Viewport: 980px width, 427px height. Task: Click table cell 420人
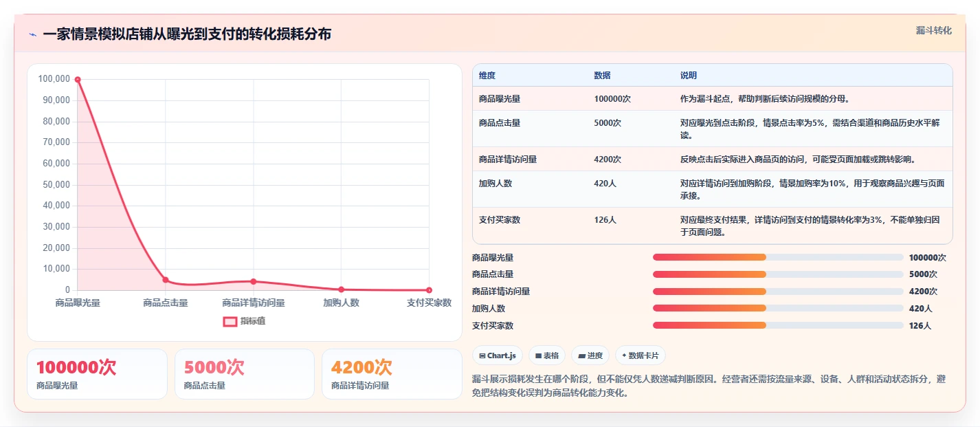point(605,184)
